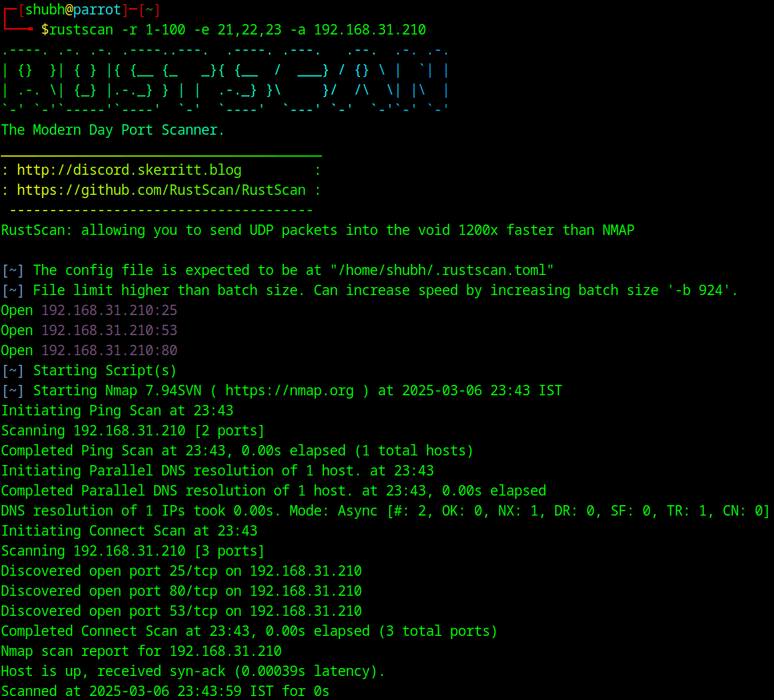Click the config file expected path line

(278, 270)
